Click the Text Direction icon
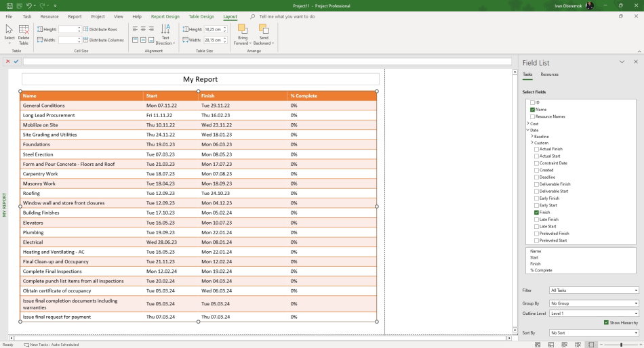Image resolution: width=644 pixels, height=348 pixels. coord(165,28)
